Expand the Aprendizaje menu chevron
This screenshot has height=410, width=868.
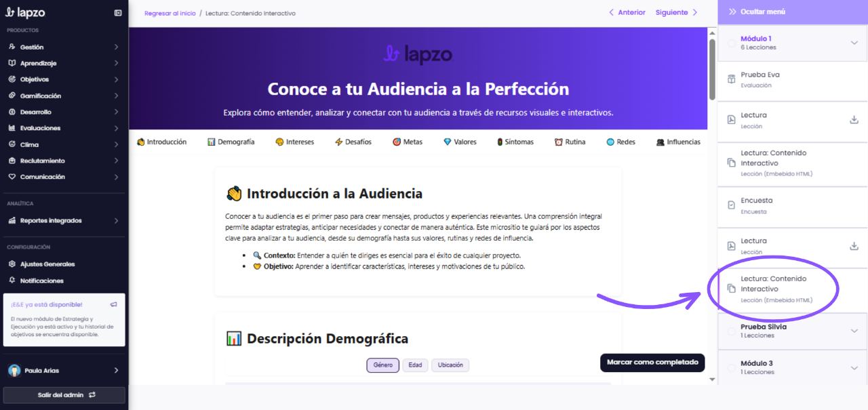click(116, 63)
